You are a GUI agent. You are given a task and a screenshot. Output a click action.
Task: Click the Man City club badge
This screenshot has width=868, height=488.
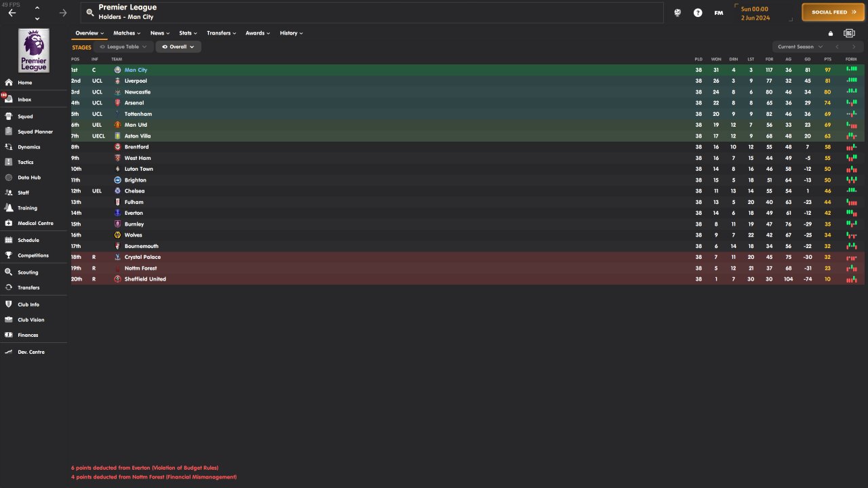117,70
